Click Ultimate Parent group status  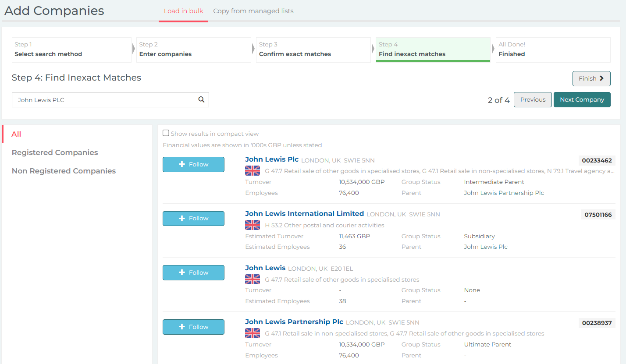pos(487,344)
